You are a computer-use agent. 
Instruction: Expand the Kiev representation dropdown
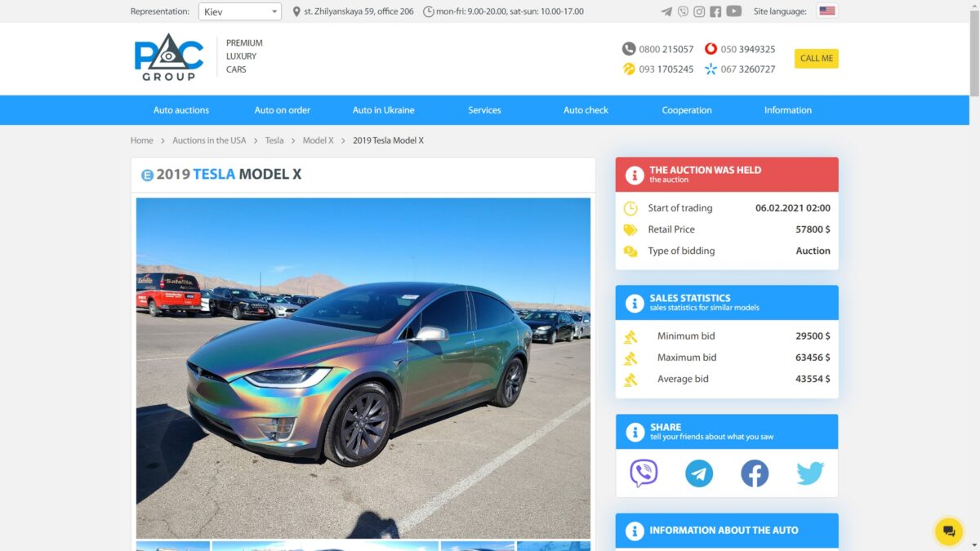tap(240, 11)
